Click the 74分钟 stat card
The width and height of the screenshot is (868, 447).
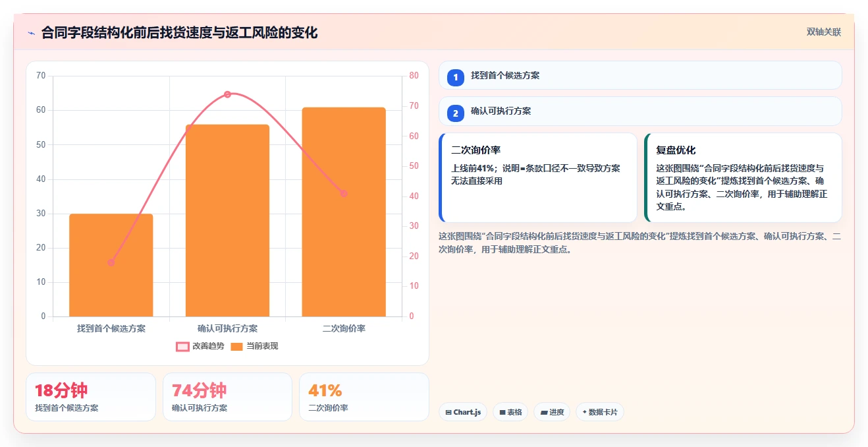pyautogui.click(x=227, y=397)
